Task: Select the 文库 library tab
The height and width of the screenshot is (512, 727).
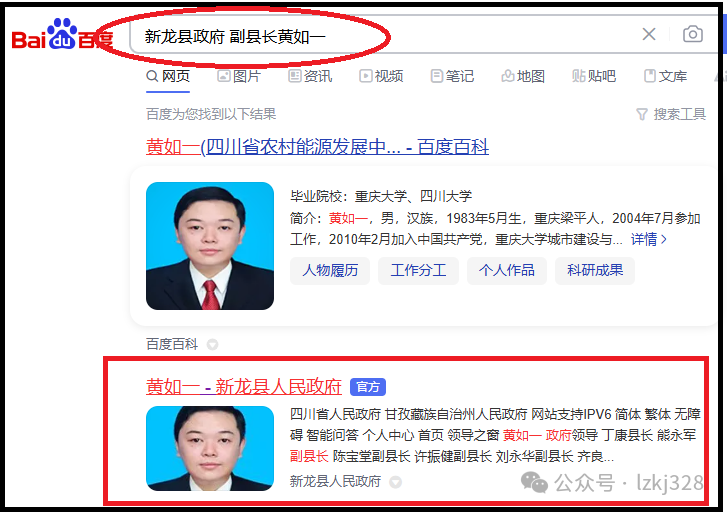Action: tap(665, 76)
